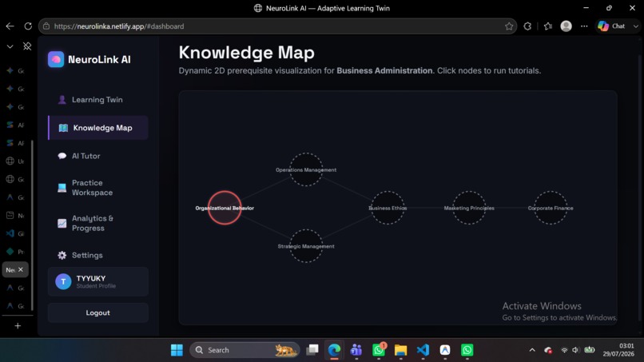Viewport: 644px width, 362px height.
Task: Click the Marketing Principles node
Action: [469, 208]
